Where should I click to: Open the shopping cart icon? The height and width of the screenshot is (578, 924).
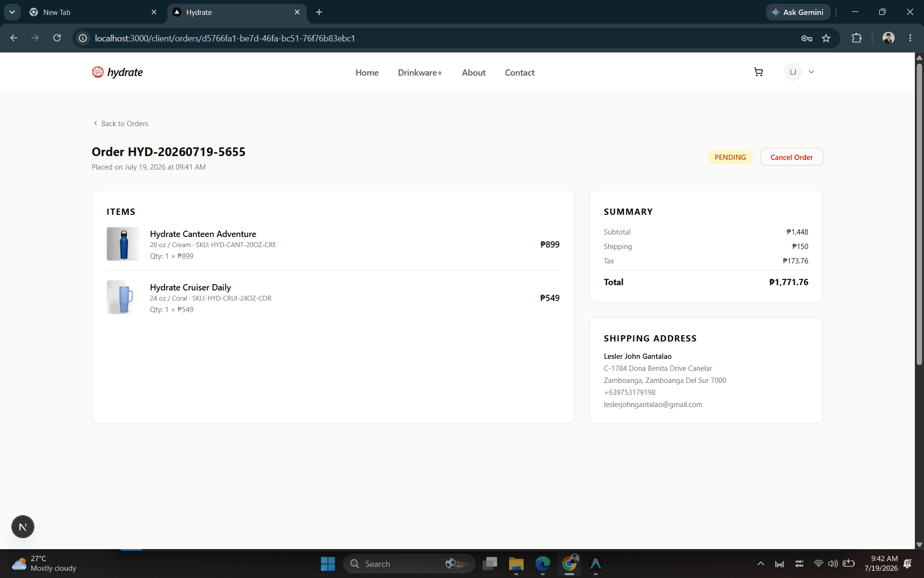click(758, 72)
